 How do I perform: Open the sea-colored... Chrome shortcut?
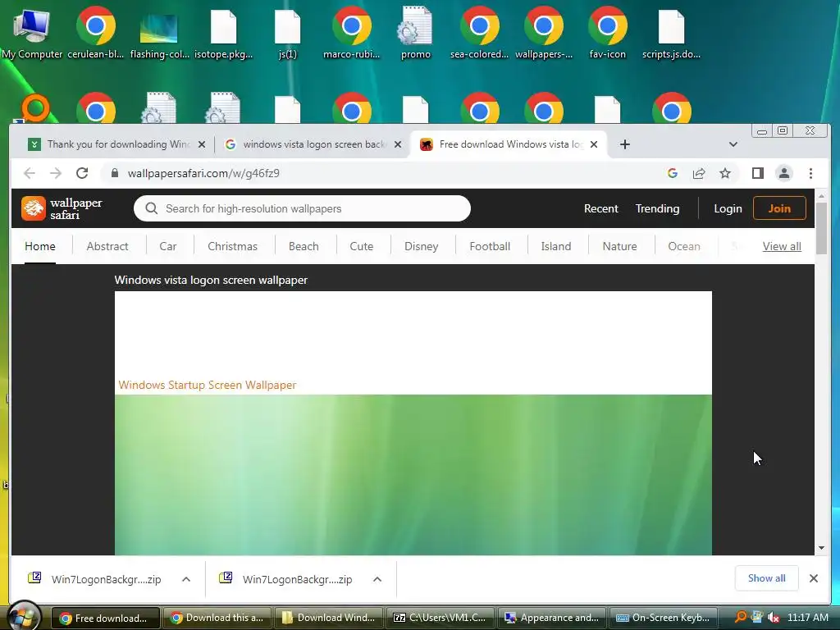pyautogui.click(x=479, y=32)
